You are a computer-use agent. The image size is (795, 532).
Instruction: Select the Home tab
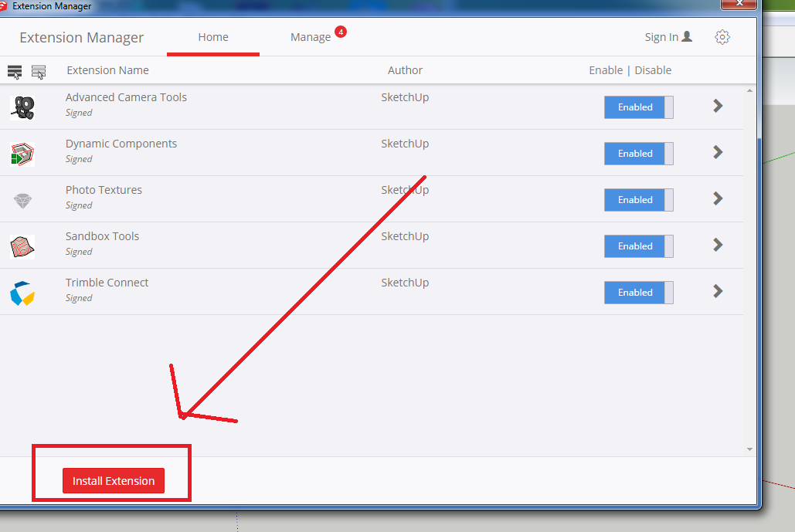point(212,36)
